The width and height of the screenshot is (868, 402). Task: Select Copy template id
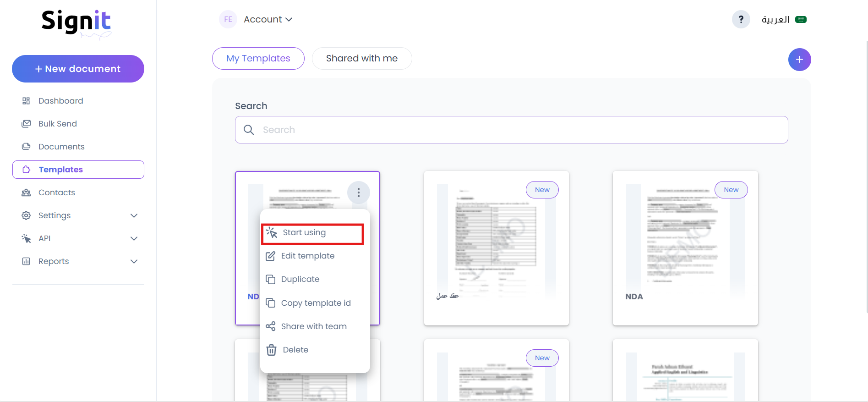pos(315,303)
